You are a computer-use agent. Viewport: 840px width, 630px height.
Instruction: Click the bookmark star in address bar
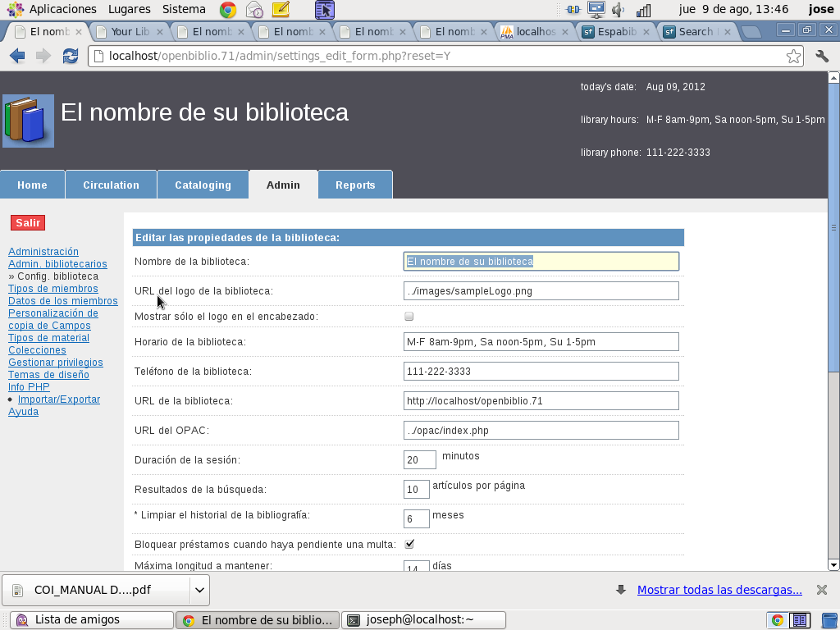click(793, 57)
